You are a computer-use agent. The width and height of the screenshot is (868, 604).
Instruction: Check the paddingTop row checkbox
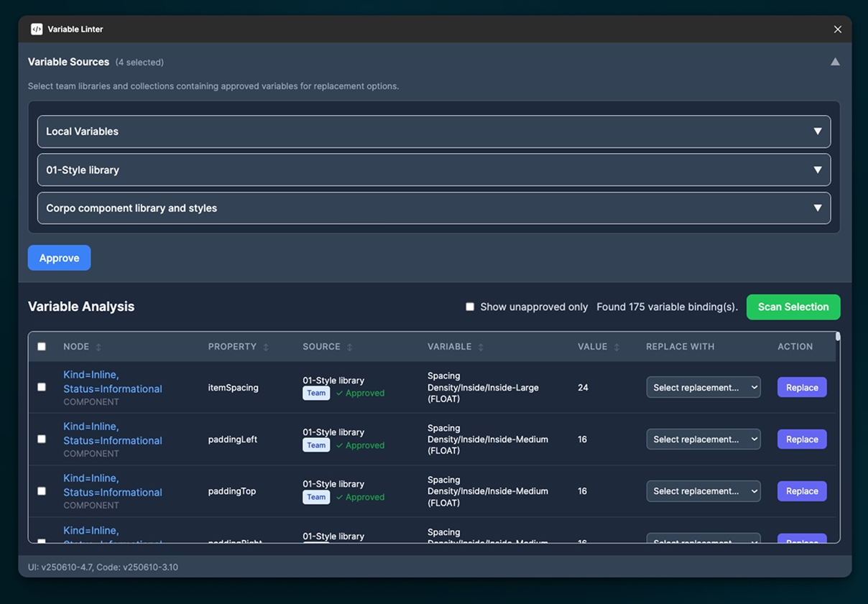41,491
